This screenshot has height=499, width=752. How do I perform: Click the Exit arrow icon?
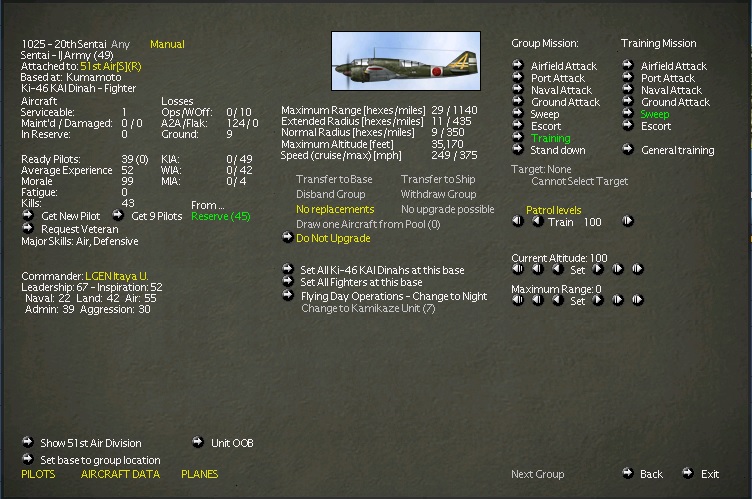coord(688,473)
